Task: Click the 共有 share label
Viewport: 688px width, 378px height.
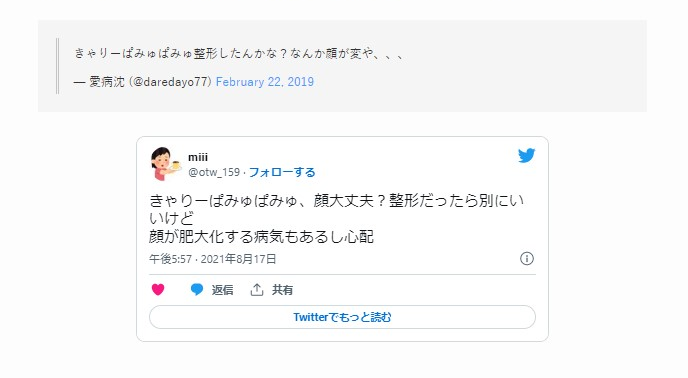Action: 282,290
